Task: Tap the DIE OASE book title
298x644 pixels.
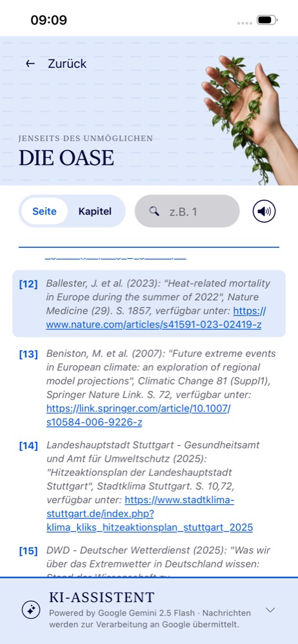Action: [66, 158]
